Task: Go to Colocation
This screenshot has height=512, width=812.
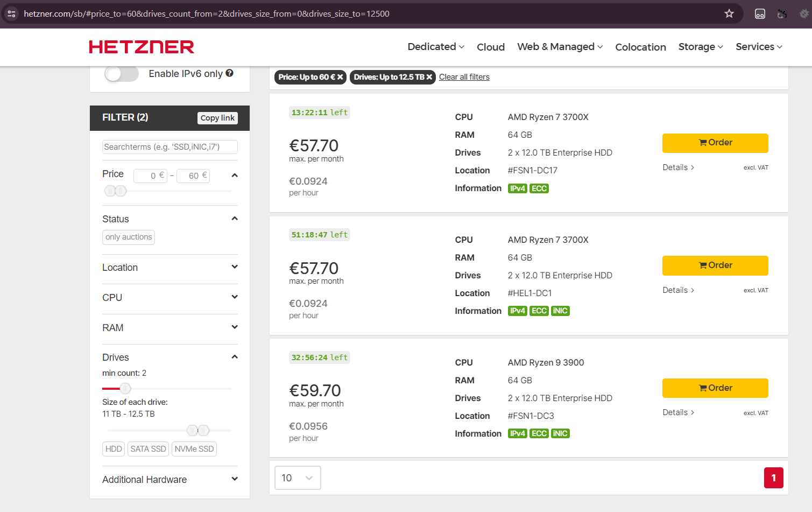Action: pos(640,47)
